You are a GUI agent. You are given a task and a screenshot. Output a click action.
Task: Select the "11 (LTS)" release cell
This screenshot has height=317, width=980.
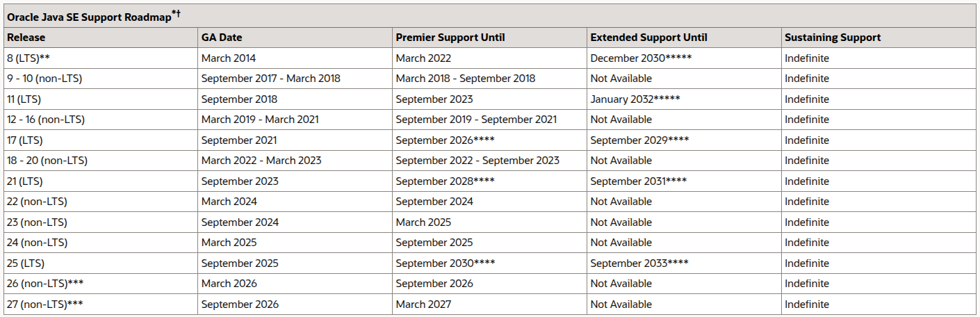[x=24, y=99]
